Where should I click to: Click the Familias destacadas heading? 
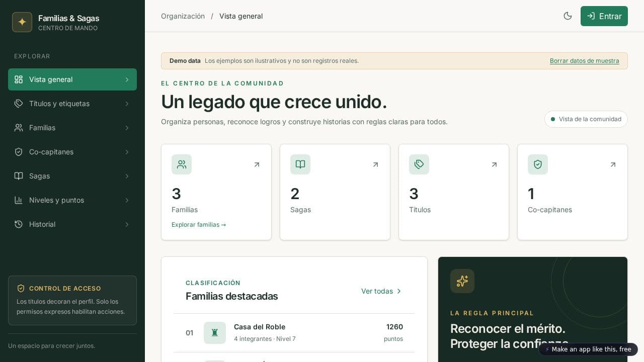click(x=232, y=296)
